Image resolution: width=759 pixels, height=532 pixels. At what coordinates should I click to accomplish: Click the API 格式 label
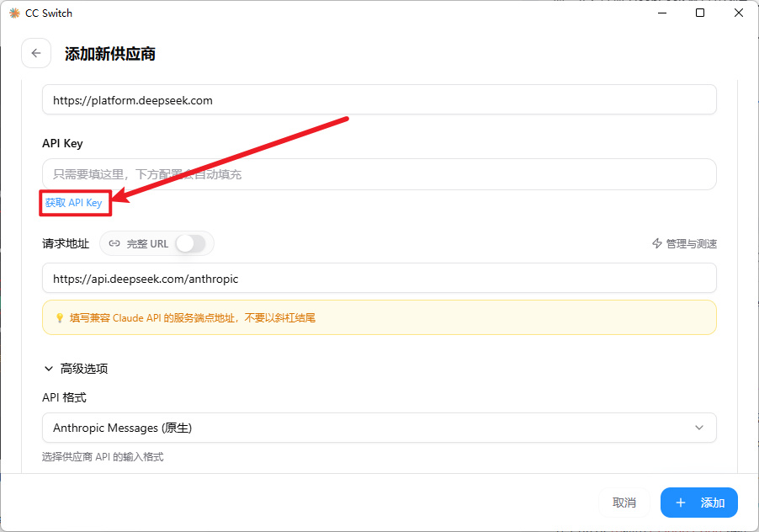point(64,397)
